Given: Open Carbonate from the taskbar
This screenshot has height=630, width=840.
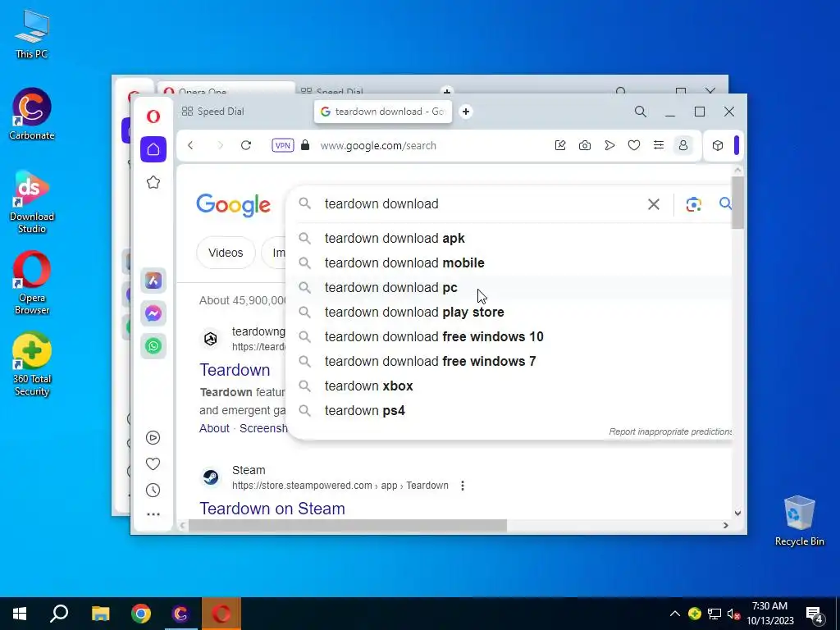Looking at the screenshot, I should (x=181, y=614).
